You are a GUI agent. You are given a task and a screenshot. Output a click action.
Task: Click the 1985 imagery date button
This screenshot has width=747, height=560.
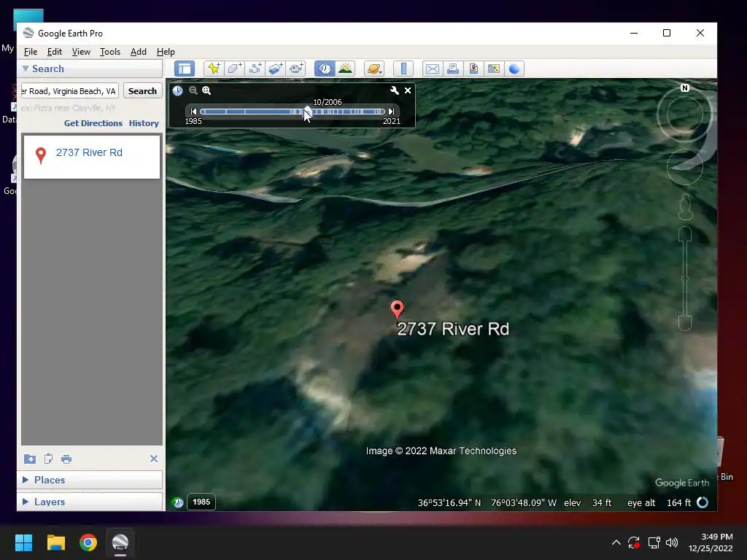click(201, 502)
